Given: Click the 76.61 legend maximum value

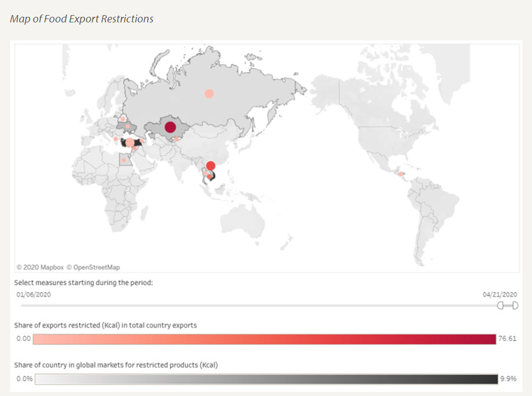Looking at the screenshot, I should click(507, 339).
